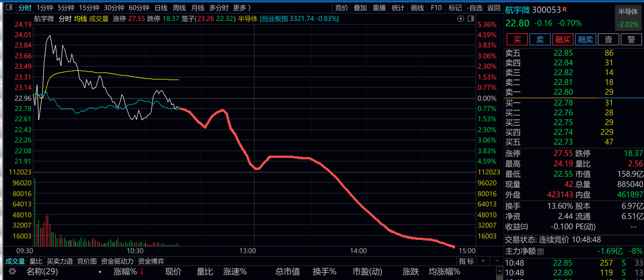This screenshot has width=644, height=280.
Task: Click the 融卖 short sell button
Action: tap(585, 39)
